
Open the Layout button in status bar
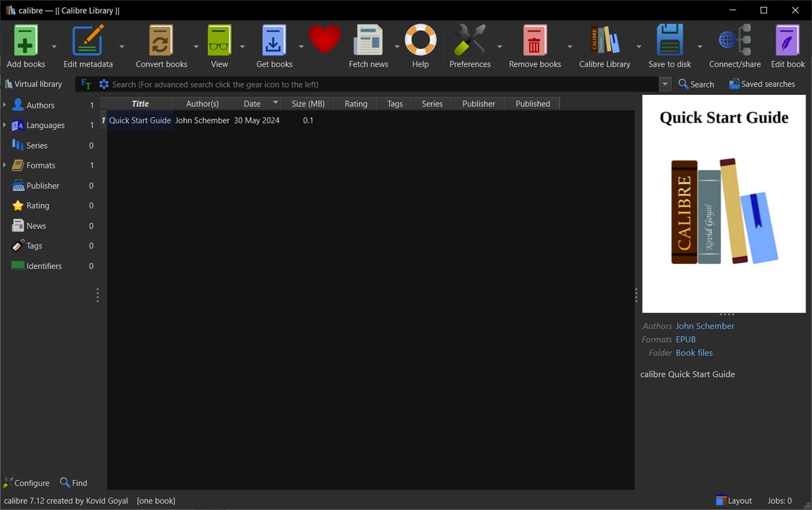pos(734,501)
